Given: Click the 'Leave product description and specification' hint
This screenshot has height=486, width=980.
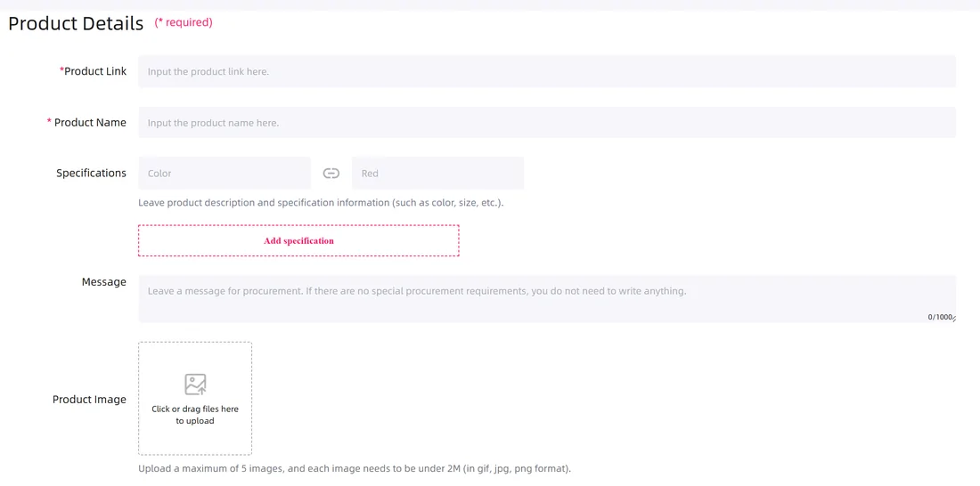Looking at the screenshot, I should point(321,203).
